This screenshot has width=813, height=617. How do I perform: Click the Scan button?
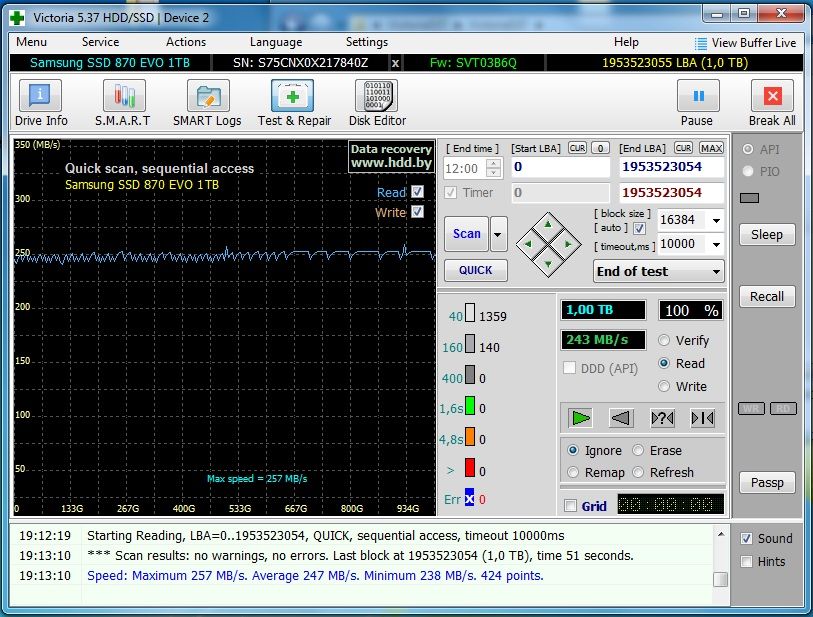tap(467, 234)
